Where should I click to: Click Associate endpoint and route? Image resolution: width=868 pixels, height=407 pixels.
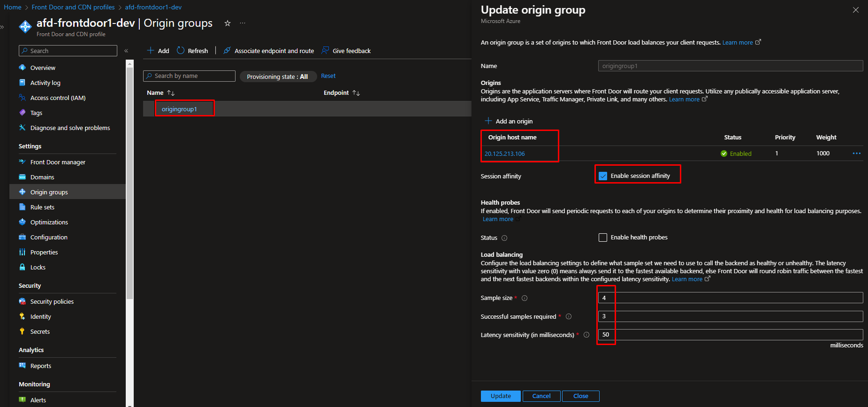coord(268,51)
